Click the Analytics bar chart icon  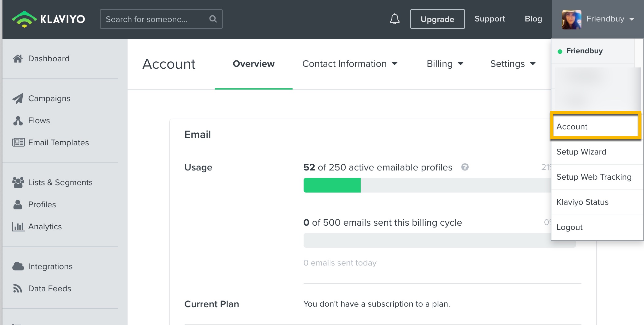tap(18, 227)
